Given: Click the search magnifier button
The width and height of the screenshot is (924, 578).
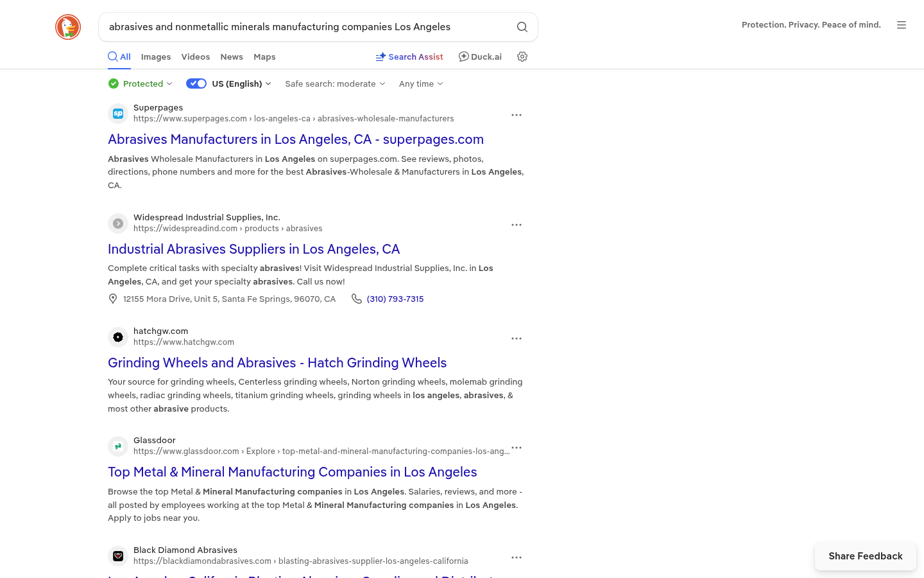Looking at the screenshot, I should pos(522,27).
